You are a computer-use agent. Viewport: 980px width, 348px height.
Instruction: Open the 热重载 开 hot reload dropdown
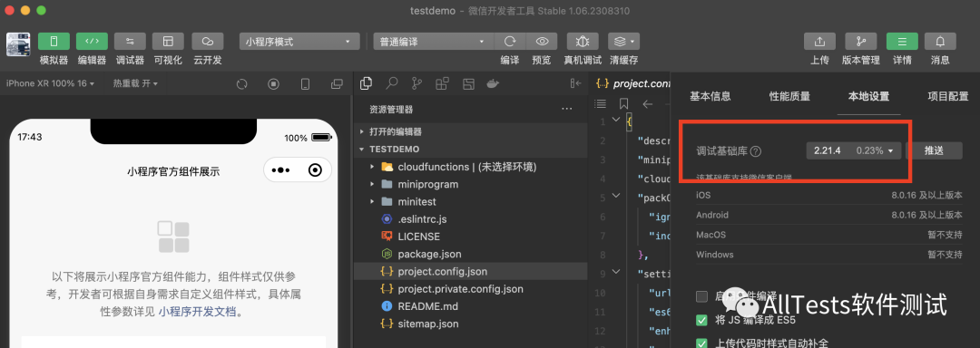coord(135,83)
